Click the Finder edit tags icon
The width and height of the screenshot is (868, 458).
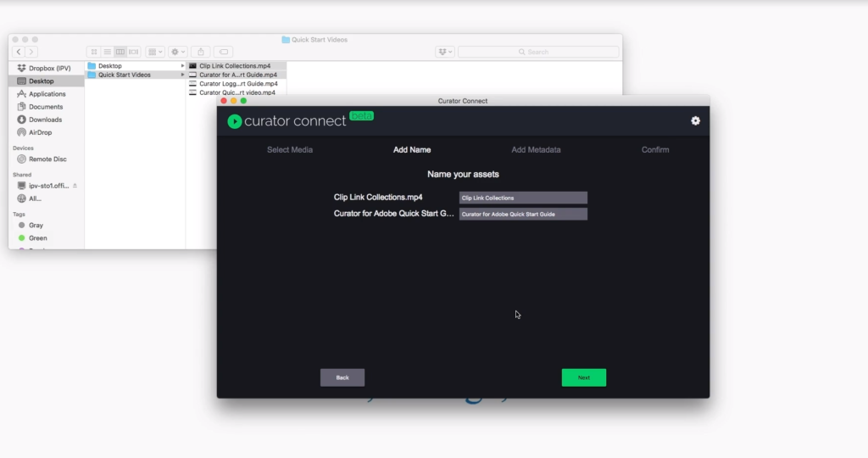click(224, 52)
